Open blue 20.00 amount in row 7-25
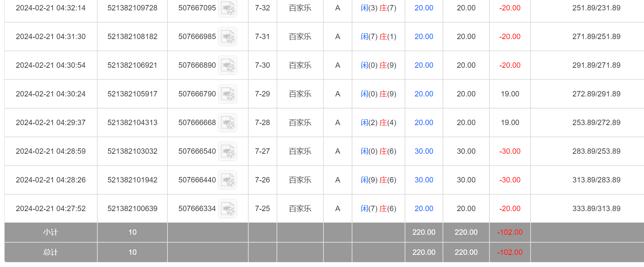 pos(424,209)
